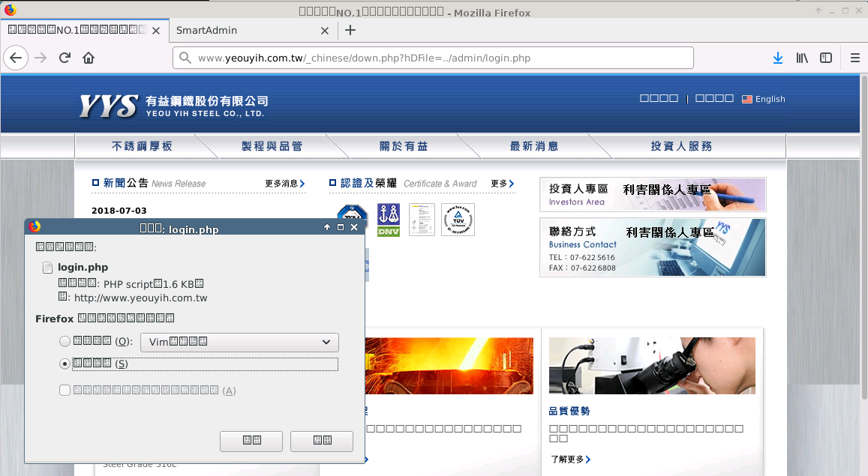
Task: Click the login.php file icon in dialog
Action: [x=47, y=268]
